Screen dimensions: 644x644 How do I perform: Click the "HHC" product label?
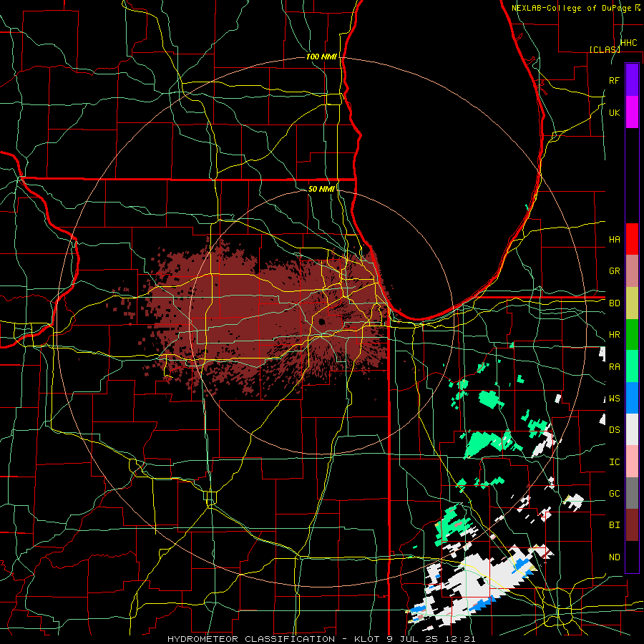pos(628,43)
